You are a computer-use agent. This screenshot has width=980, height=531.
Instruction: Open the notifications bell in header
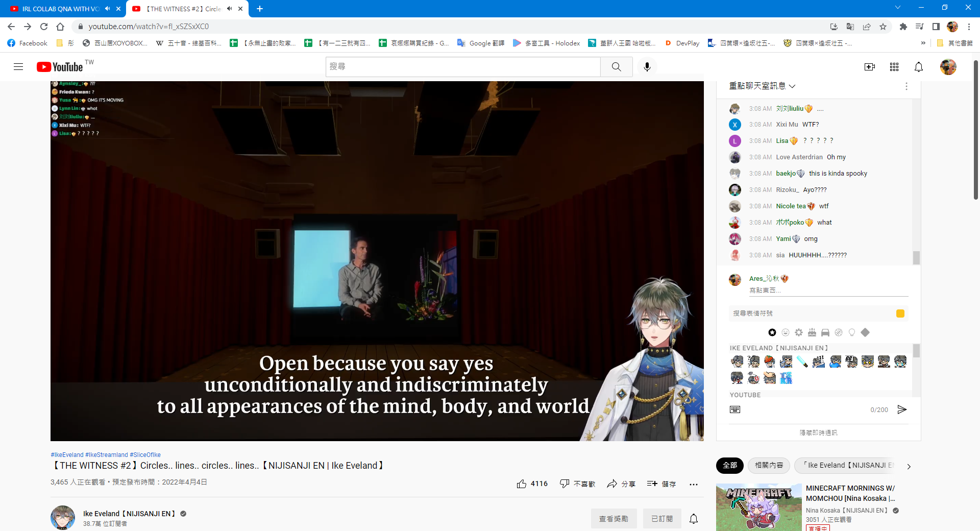pyautogui.click(x=919, y=67)
